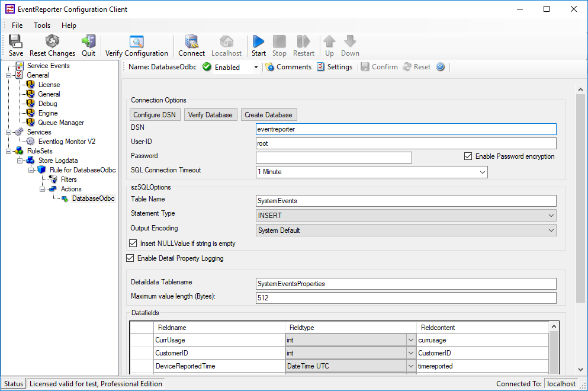Click the Fieldname column header
This screenshot has height=391, width=588.
pyautogui.click(x=219, y=328)
